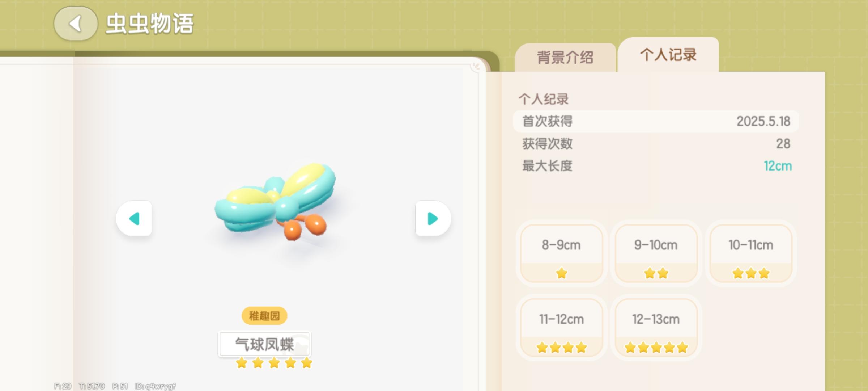Switch to the 个人记录 tab
This screenshot has width=868, height=391.
coord(668,55)
